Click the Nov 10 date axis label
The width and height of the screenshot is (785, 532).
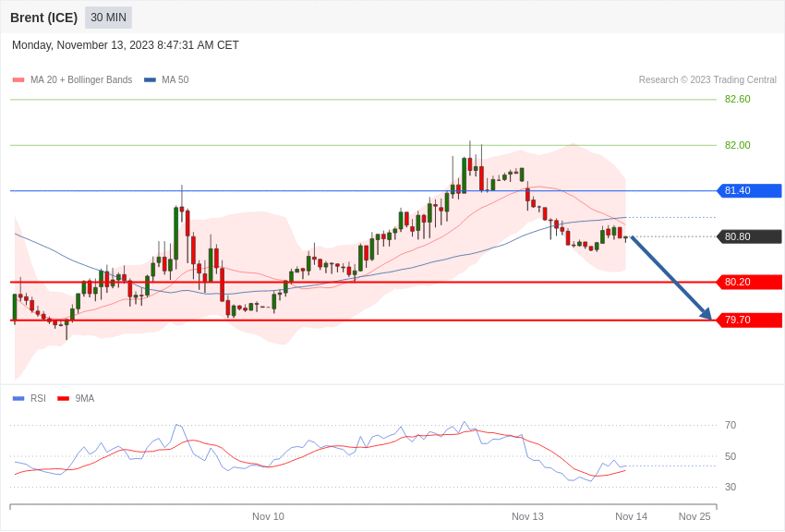point(268,516)
